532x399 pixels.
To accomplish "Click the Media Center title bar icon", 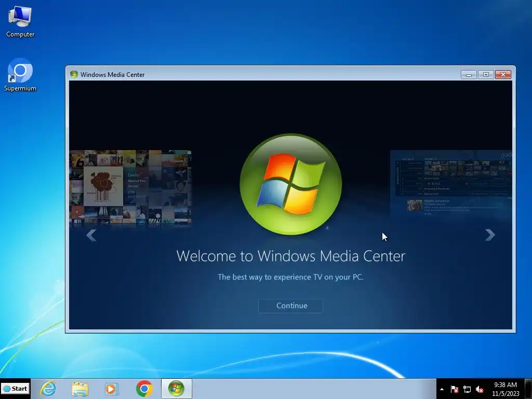I will pyautogui.click(x=74, y=74).
